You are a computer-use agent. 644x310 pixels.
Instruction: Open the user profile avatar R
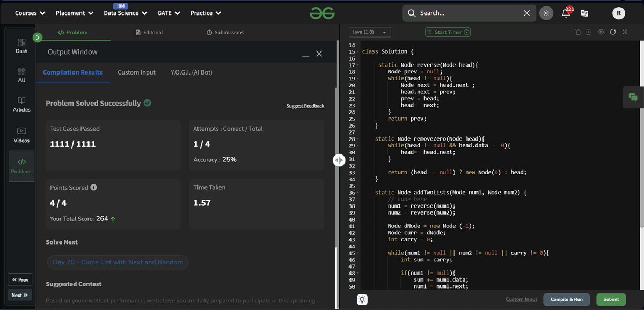[618, 13]
